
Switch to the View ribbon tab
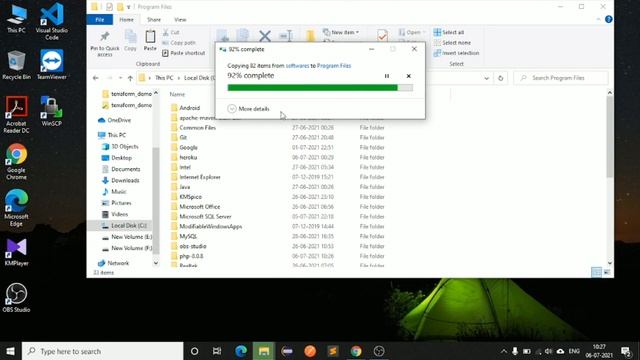(180, 20)
